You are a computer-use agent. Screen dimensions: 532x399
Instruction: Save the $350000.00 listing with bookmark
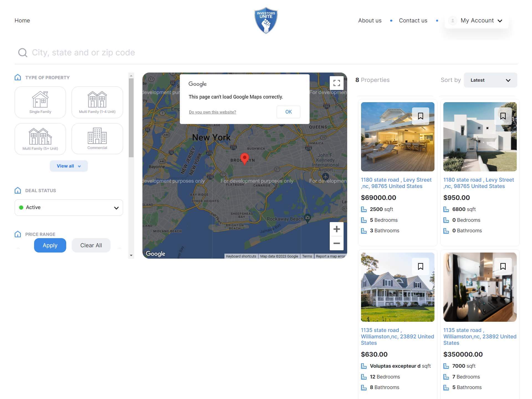503,266
